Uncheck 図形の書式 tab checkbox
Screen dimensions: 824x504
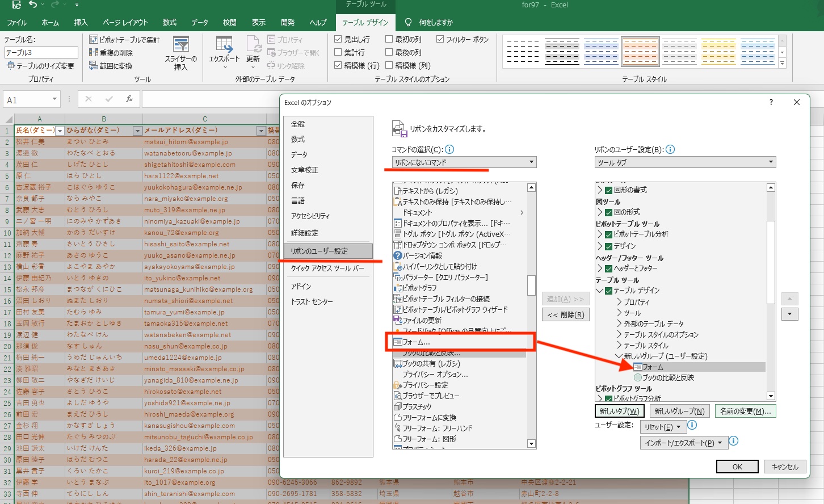point(609,190)
